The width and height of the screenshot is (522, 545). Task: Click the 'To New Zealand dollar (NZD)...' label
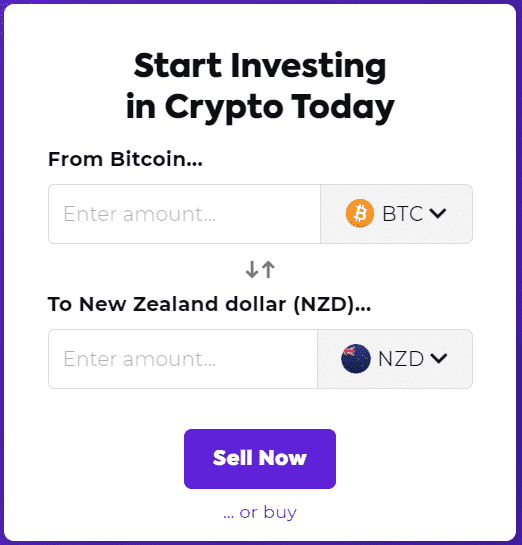[209, 304]
